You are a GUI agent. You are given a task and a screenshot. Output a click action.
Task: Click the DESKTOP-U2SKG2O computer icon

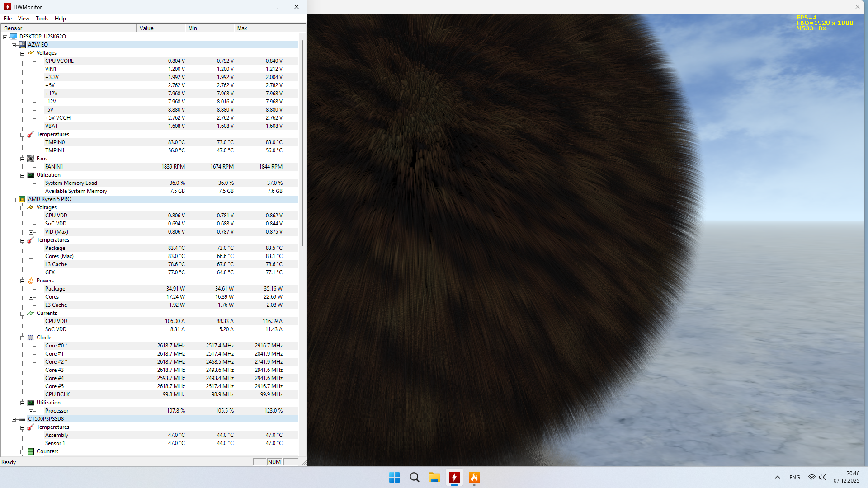tap(14, 37)
